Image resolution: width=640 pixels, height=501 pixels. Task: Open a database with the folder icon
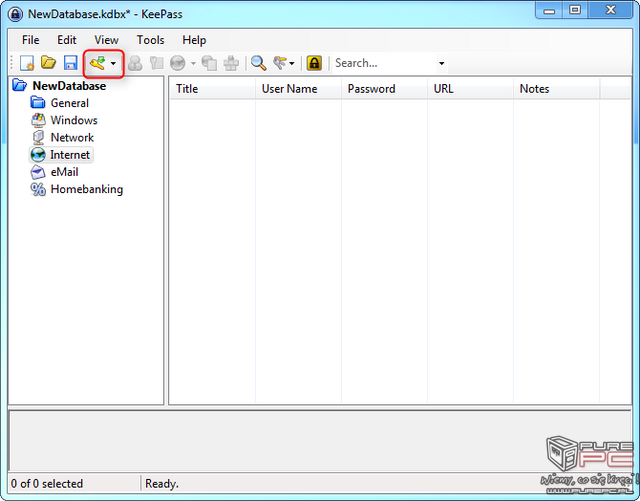49,63
